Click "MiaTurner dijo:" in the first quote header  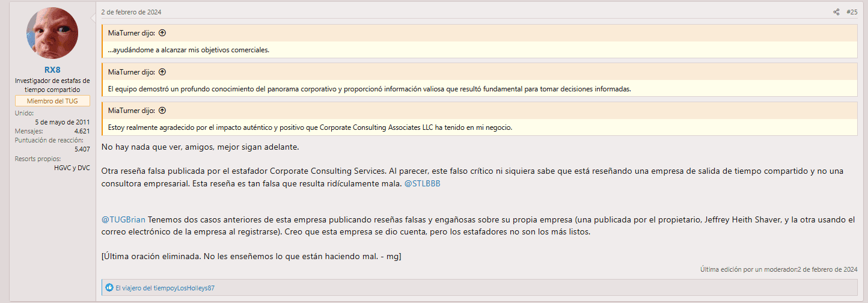pyautogui.click(x=132, y=33)
